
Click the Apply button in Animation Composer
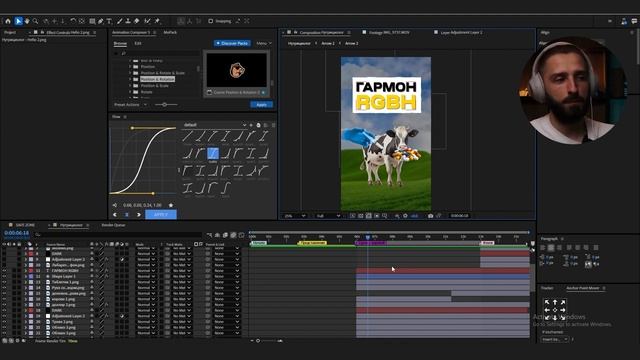point(262,105)
